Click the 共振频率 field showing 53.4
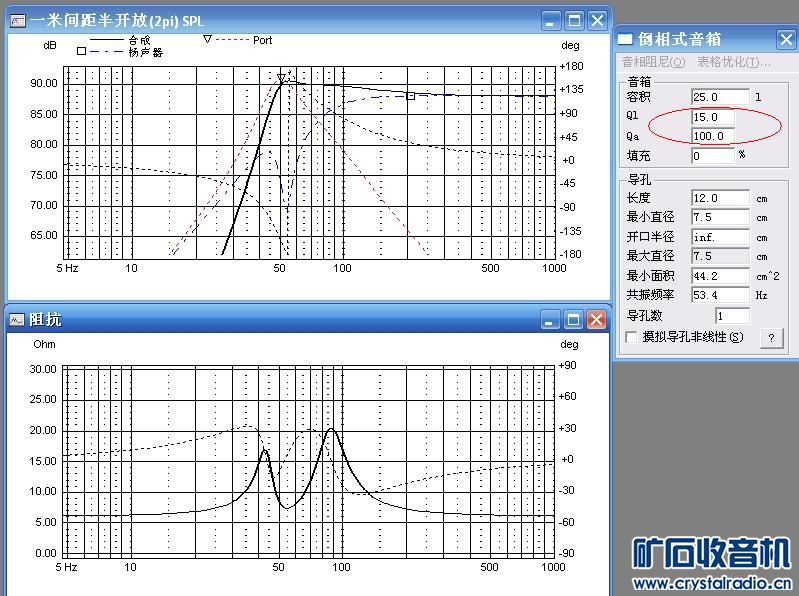The height and width of the screenshot is (596, 799). click(720, 295)
